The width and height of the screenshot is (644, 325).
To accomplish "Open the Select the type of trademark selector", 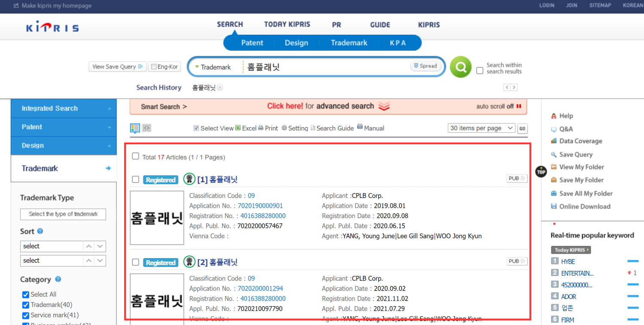I will [63, 214].
